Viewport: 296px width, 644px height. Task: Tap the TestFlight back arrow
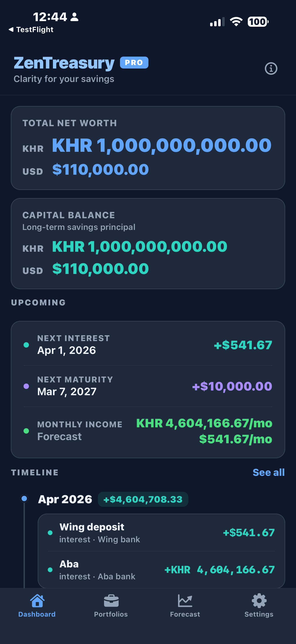[11, 29]
